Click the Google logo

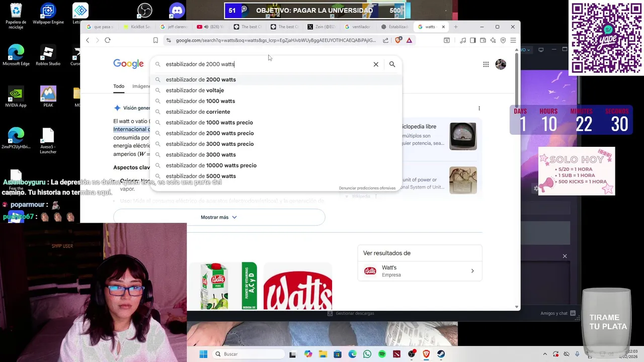pyautogui.click(x=128, y=64)
